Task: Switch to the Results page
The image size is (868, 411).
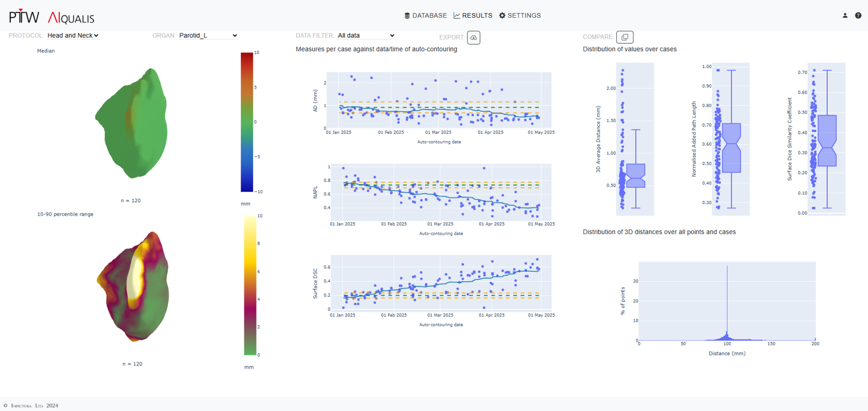Action: click(x=473, y=15)
